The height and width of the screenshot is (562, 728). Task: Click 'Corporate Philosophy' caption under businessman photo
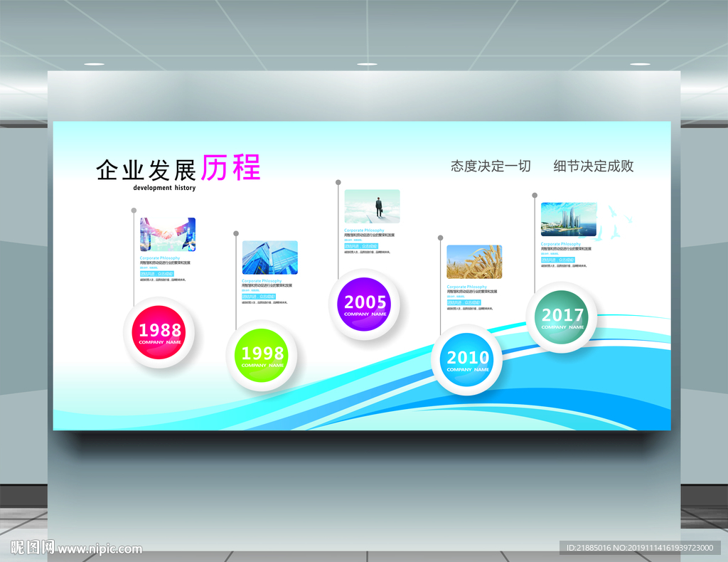[365, 230]
